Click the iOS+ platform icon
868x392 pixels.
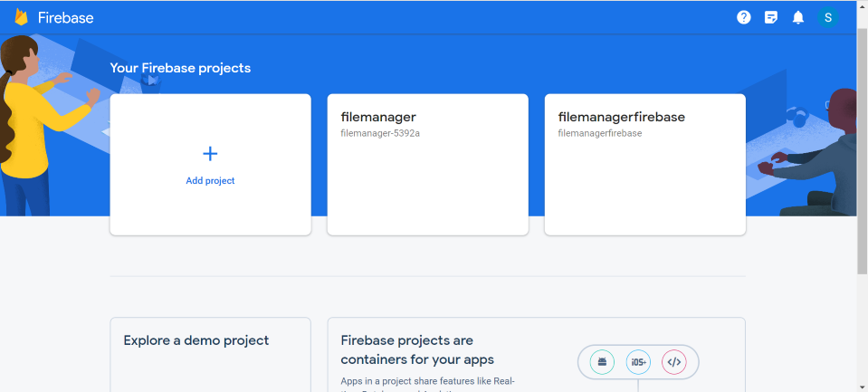638,363
